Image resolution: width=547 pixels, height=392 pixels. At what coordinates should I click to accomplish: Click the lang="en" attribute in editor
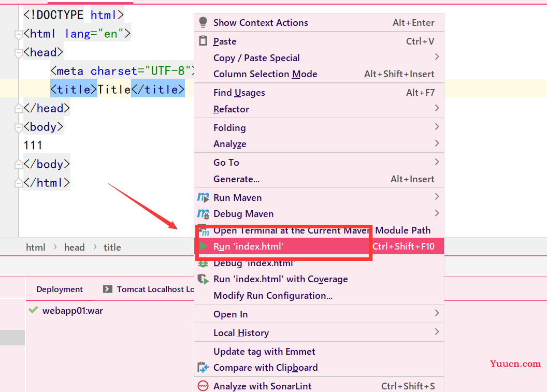click(95, 34)
